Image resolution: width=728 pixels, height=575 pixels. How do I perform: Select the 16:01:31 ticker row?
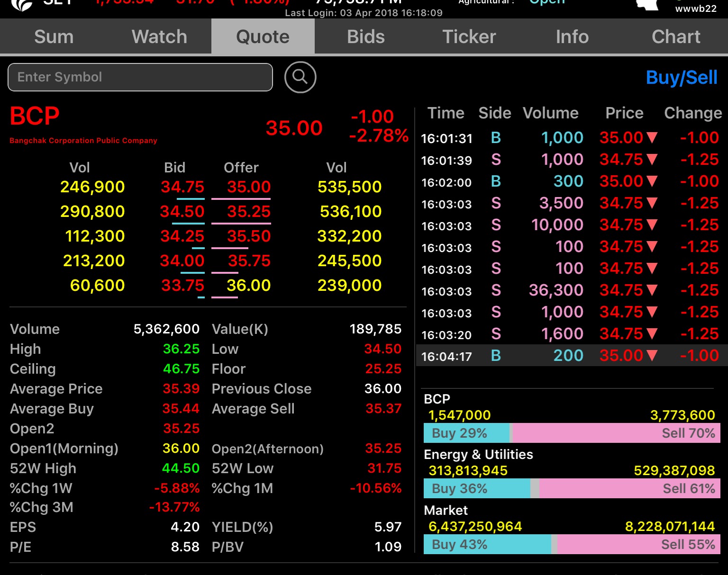(x=571, y=138)
